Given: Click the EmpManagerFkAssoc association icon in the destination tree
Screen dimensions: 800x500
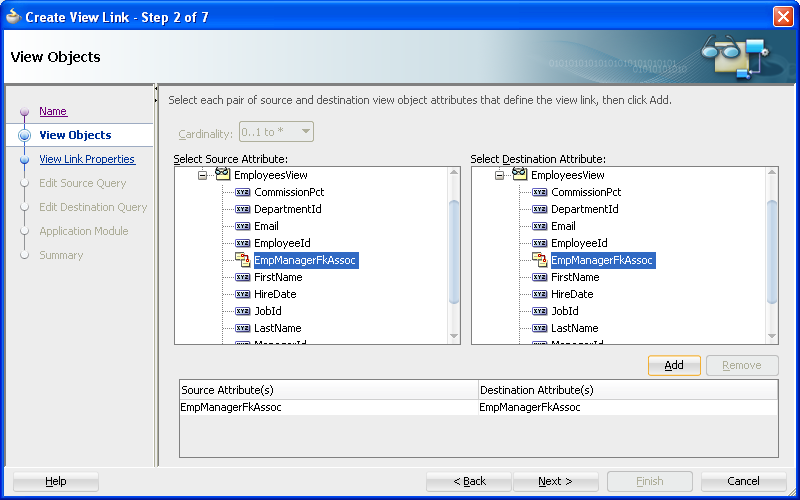Looking at the screenshot, I should pyautogui.click(x=539, y=260).
